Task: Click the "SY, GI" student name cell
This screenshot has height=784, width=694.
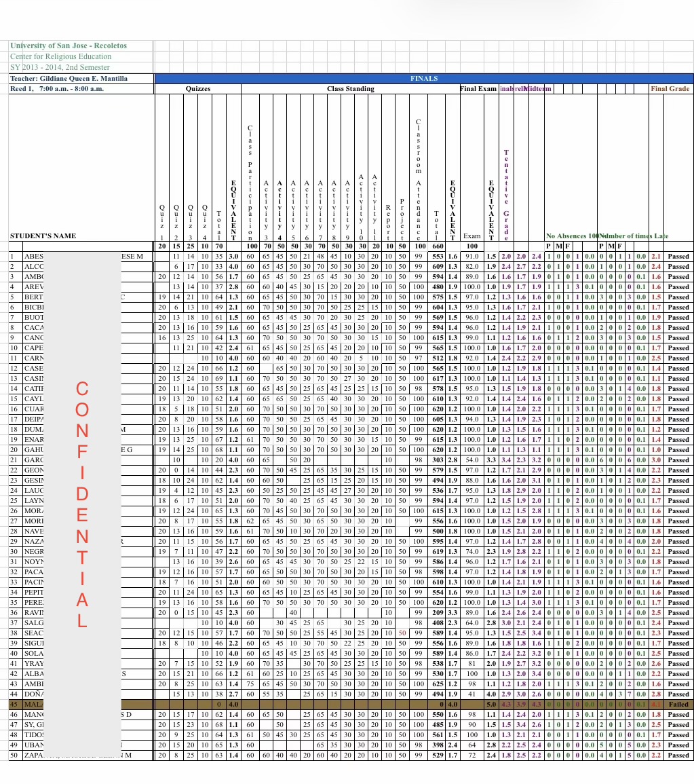Action: tap(88, 725)
